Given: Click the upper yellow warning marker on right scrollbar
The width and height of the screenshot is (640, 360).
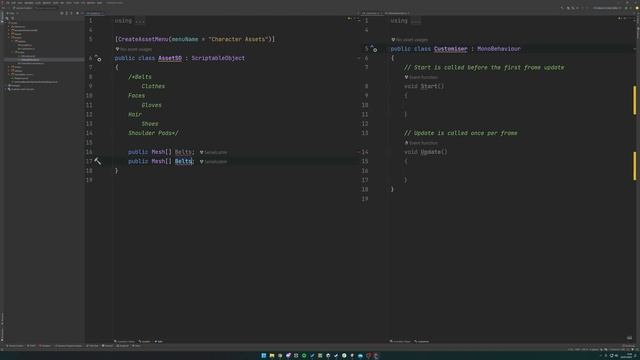Looking at the screenshot, I should [x=635, y=100].
